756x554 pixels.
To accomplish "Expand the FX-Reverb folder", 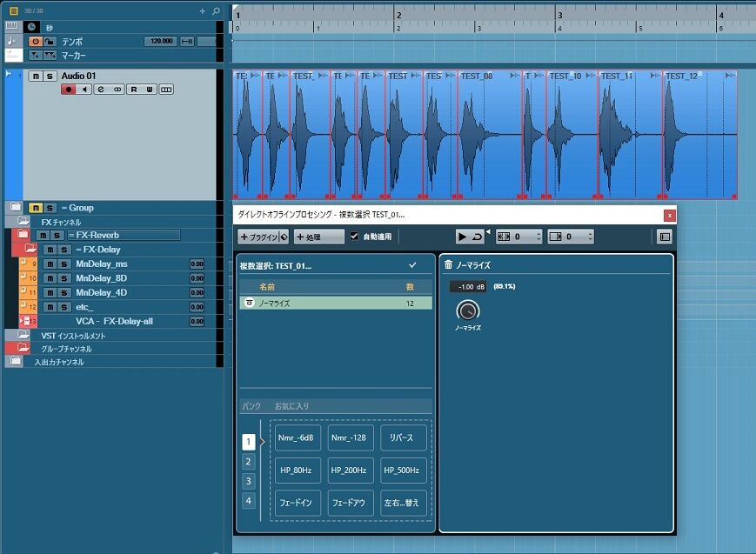I will (x=23, y=234).
